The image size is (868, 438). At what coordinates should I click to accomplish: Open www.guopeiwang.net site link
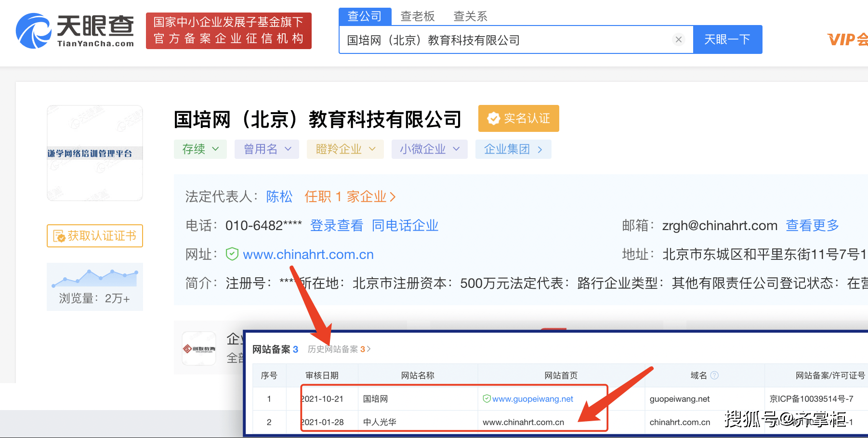[533, 399]
